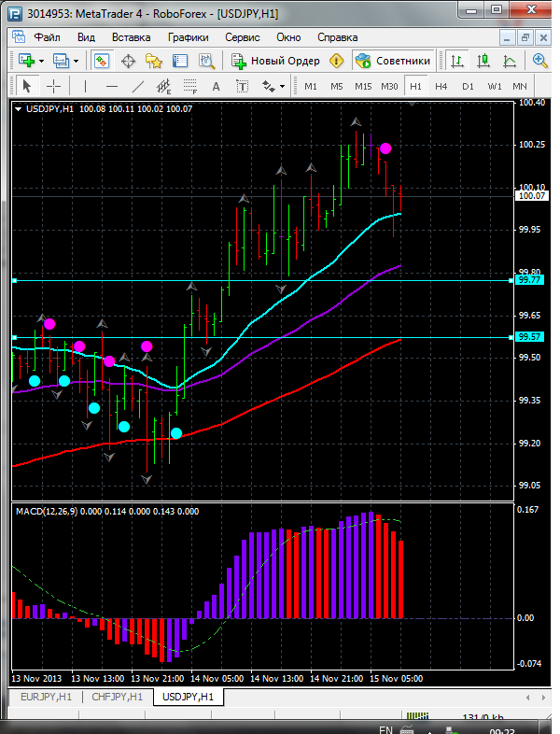Click the profiles icon
560x734 pixels.
pyautogui.click(x=61, y=61)
